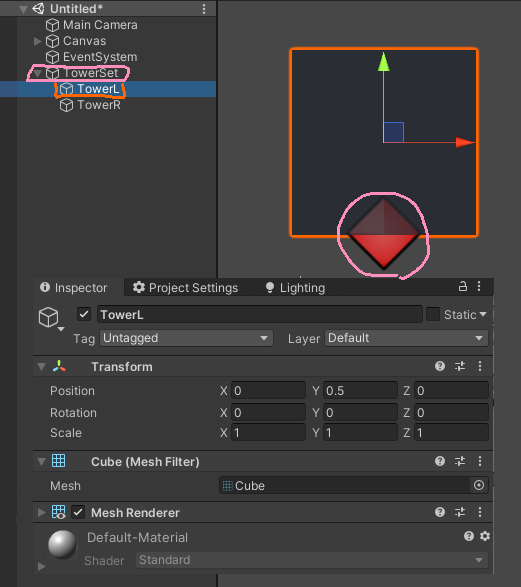Image resolution: width=521 pixels, height=587 pixels.
Task: Click the Rotation X field
Action: coord(268,413)
